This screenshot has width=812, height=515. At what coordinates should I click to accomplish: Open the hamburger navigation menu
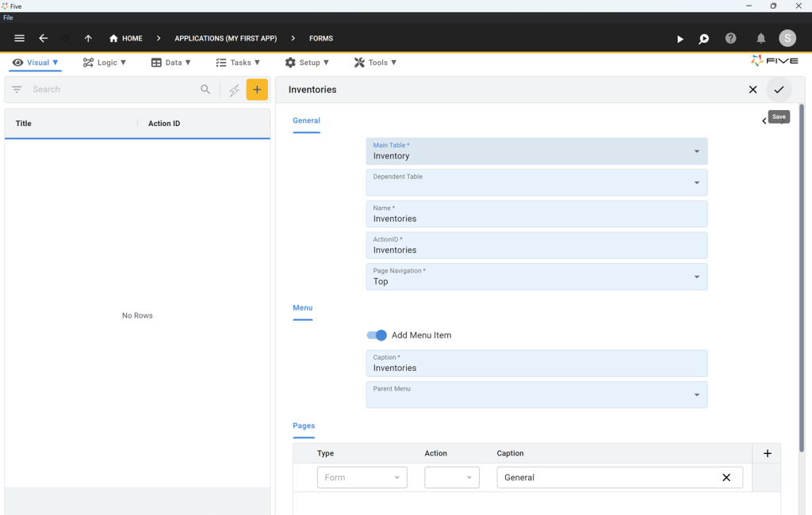[x=20, y=38]
